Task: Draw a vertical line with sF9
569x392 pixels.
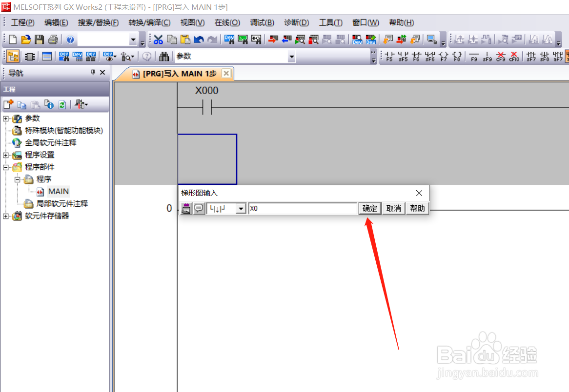Action: [488, 56]
